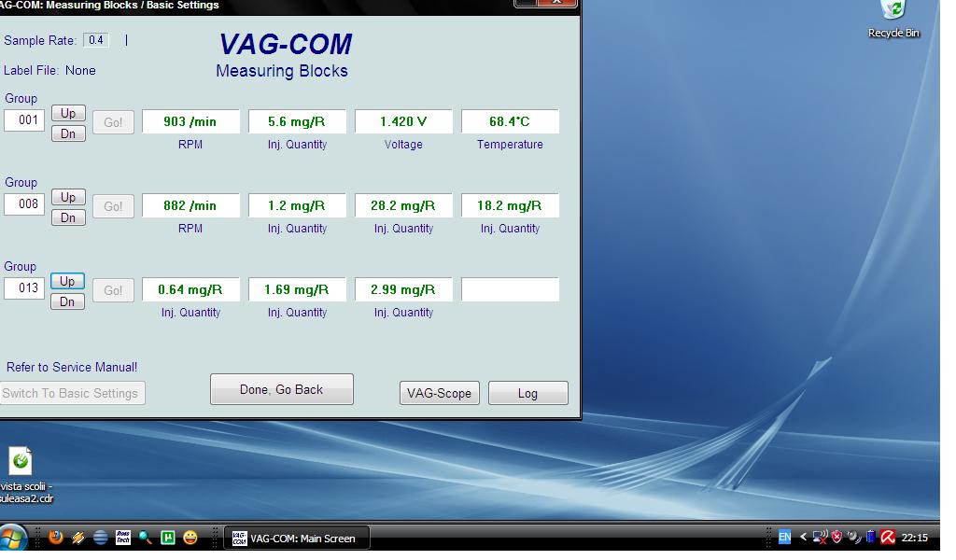Open the magnifying glass Quick Launch icon
This screenshot has height=560, width=956.
coord(145,538)
